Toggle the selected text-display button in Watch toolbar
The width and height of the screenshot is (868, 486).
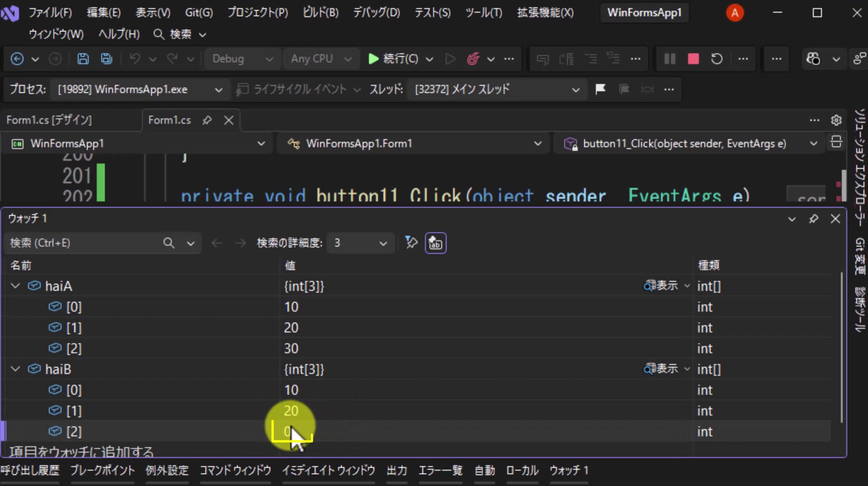[x=435, y=243]
